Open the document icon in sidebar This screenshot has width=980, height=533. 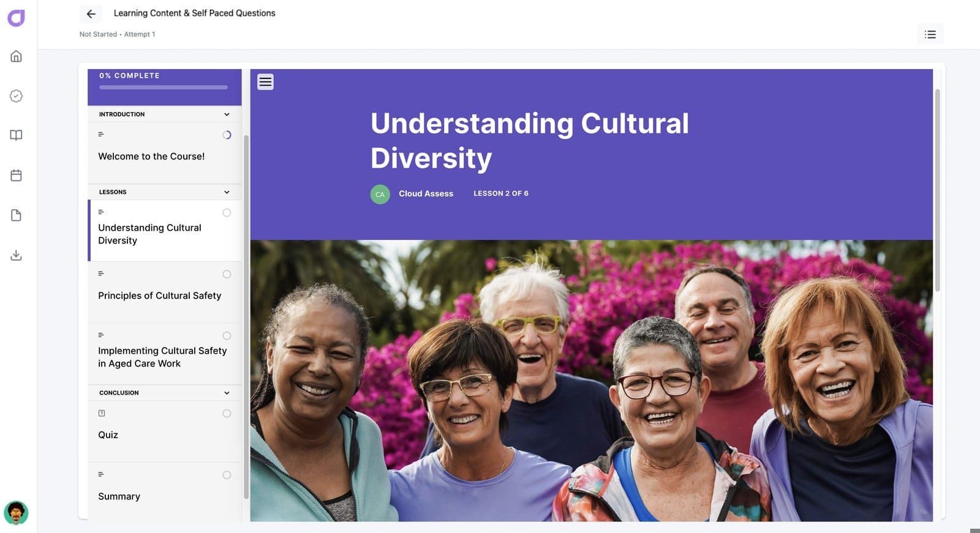pos(16,215)
